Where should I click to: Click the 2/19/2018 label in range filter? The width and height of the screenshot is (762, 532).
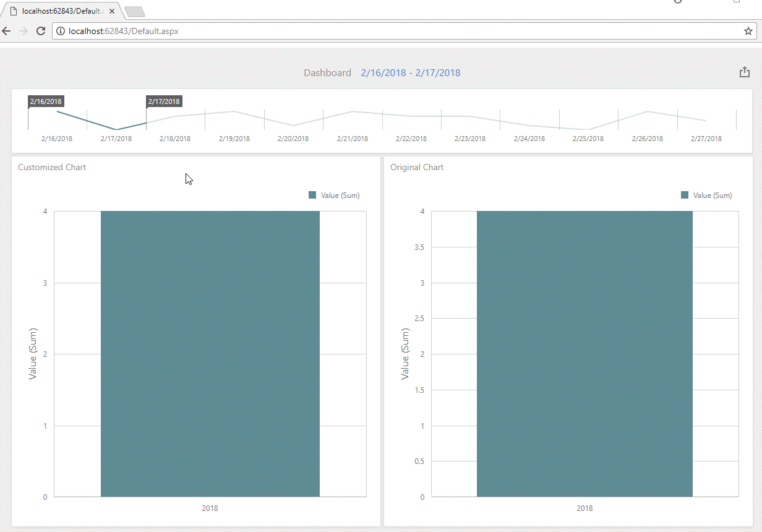(234, 139)
